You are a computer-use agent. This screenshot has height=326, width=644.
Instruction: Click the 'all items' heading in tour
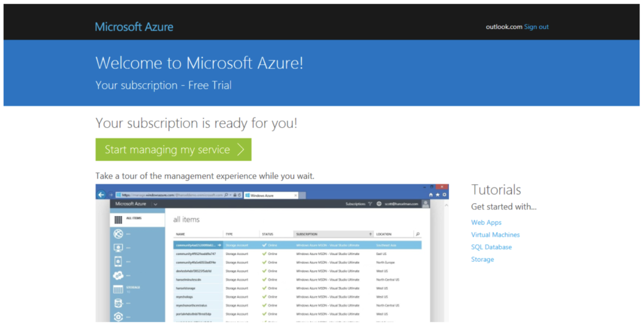pyautogui.click(x=186, y=220)
